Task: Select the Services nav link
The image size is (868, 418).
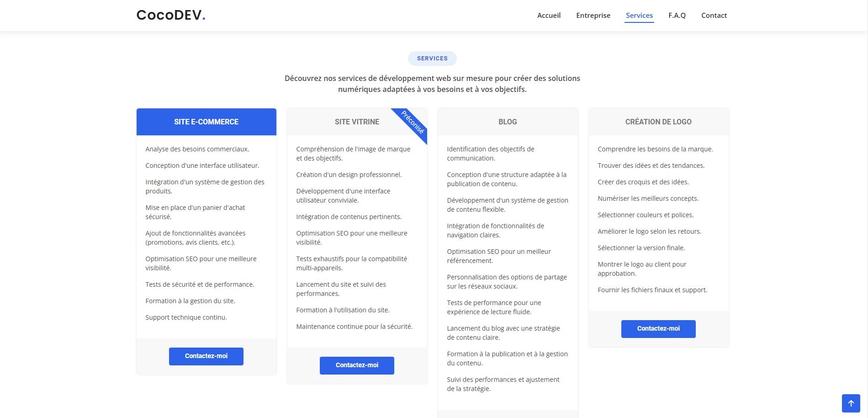Action: click(639, 16)
